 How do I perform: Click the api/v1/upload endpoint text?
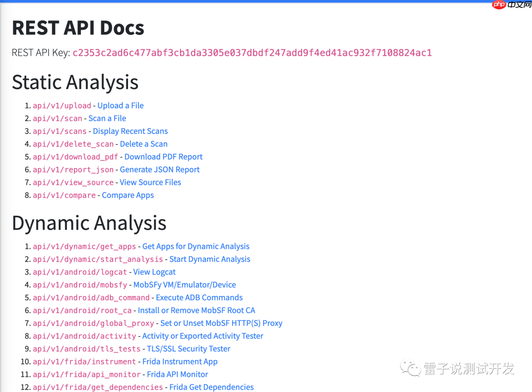[x=62, y=106]
